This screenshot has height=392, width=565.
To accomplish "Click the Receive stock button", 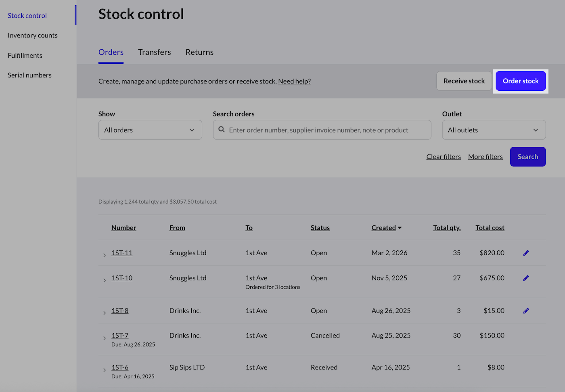I will (464, 81).
